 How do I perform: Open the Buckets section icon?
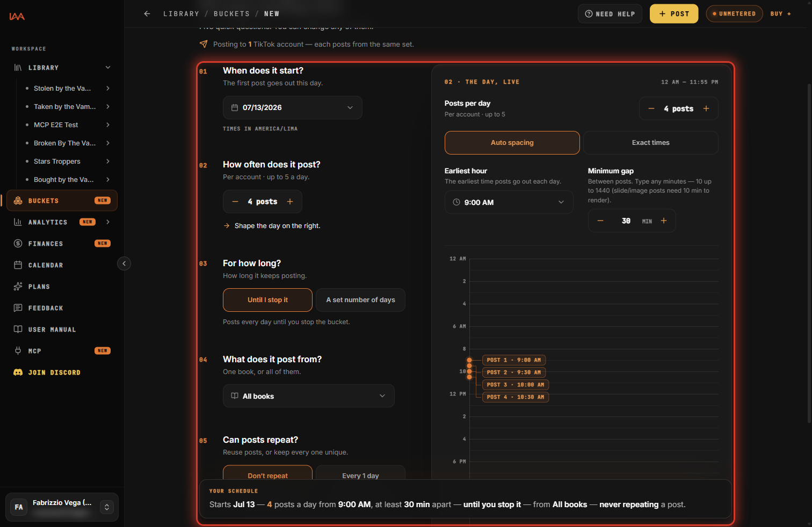[x=18, y=201]
